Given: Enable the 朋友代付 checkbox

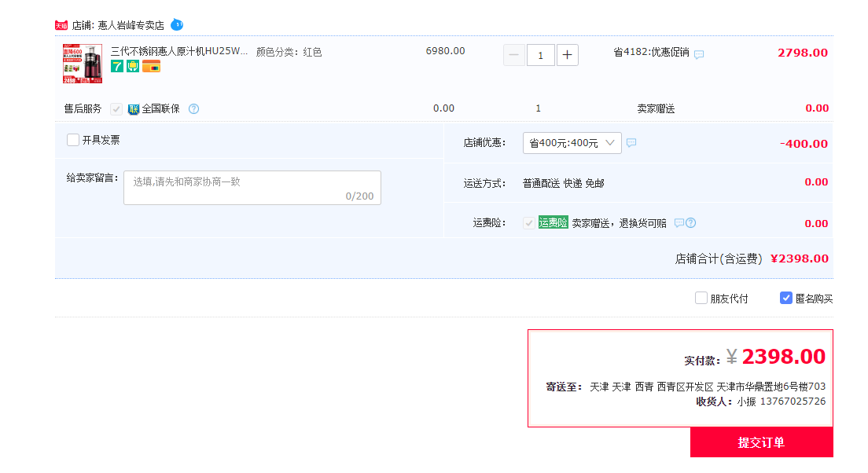Looking at the screenshot, I should point(701,299).
